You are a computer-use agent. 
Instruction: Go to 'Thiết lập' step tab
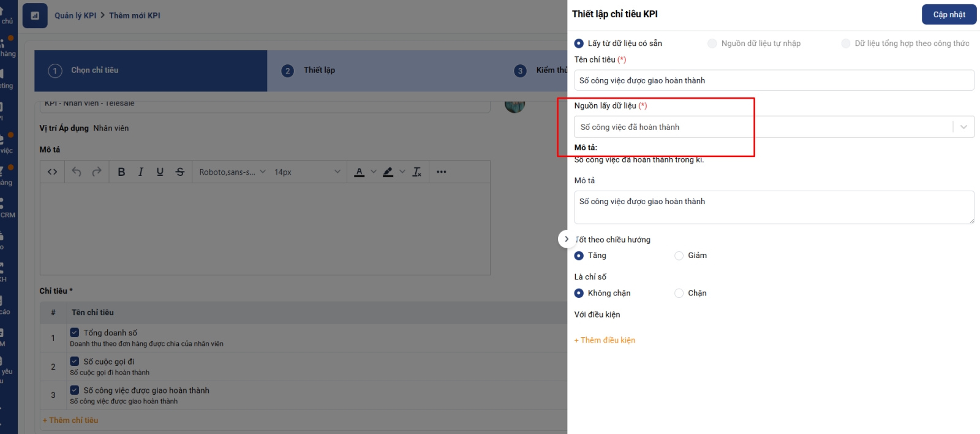click(319, 70)
